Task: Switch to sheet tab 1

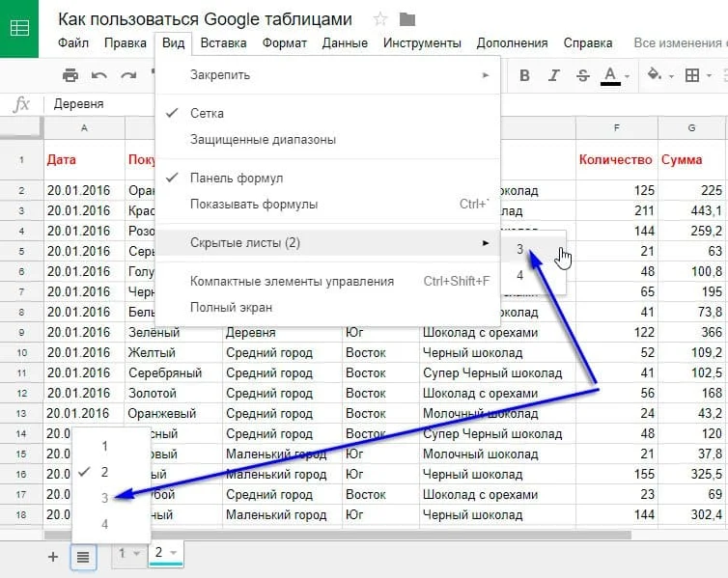Action: click(122, 553)
